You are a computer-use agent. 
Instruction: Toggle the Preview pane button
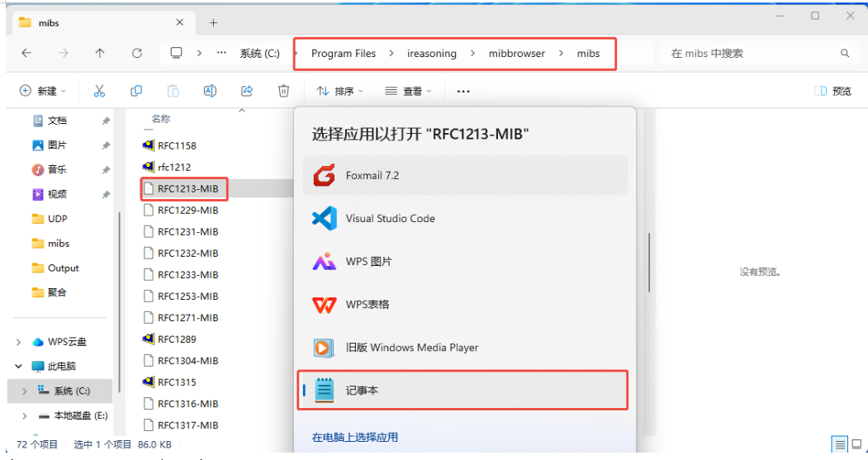[x=832, y=91]
